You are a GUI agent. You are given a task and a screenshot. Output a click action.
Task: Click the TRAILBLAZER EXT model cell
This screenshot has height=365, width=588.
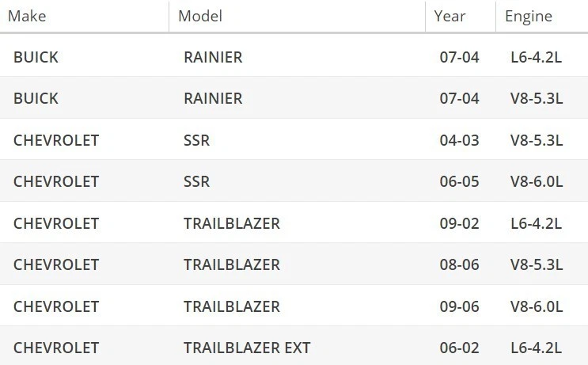247,347
